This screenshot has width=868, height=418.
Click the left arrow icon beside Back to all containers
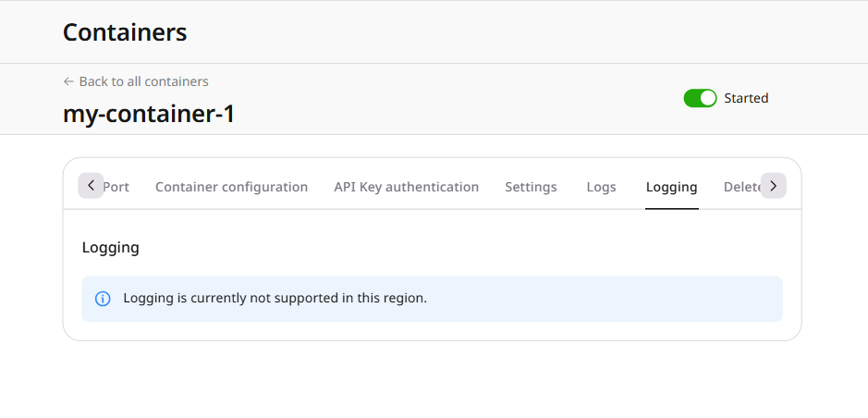[x=68, y=81]
